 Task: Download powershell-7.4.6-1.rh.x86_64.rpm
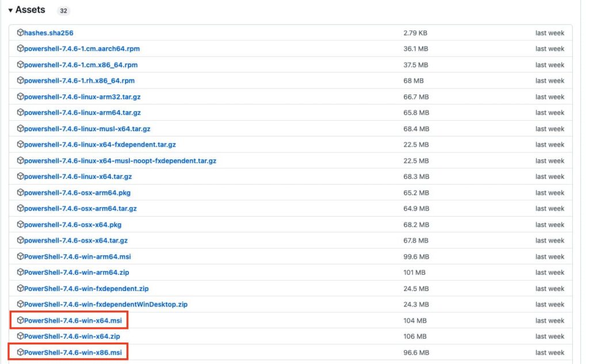coord(79,81)
